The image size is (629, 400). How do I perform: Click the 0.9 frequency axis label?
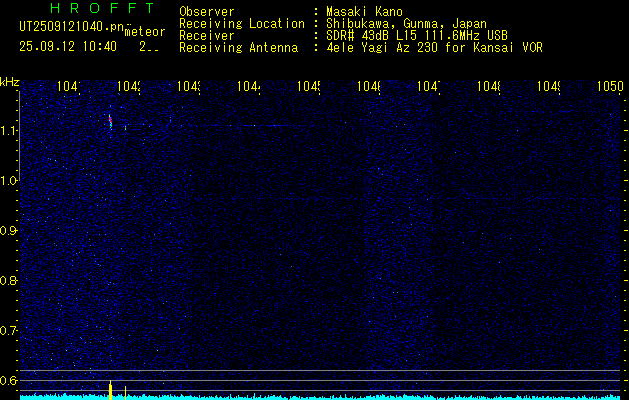(9, 231)
